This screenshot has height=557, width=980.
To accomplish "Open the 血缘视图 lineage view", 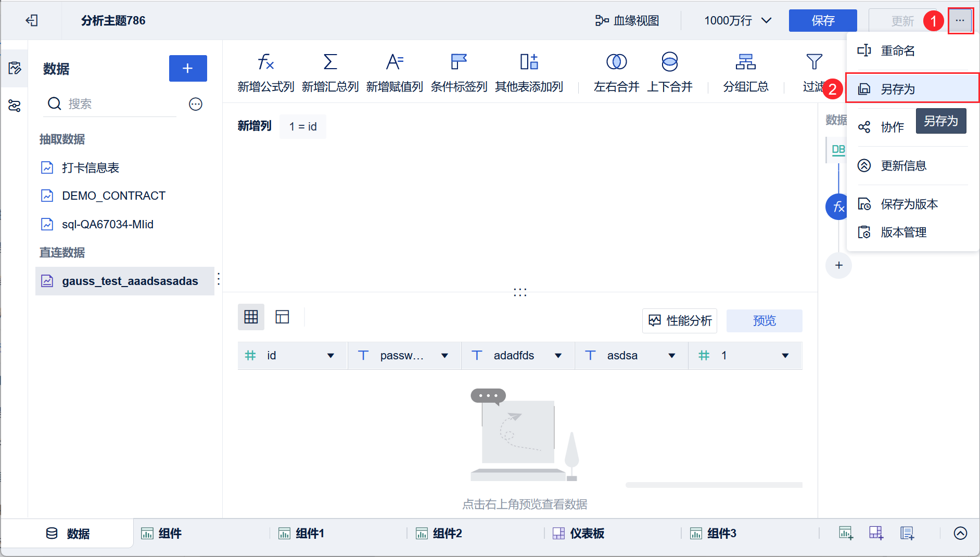I will tap(627, 20).
